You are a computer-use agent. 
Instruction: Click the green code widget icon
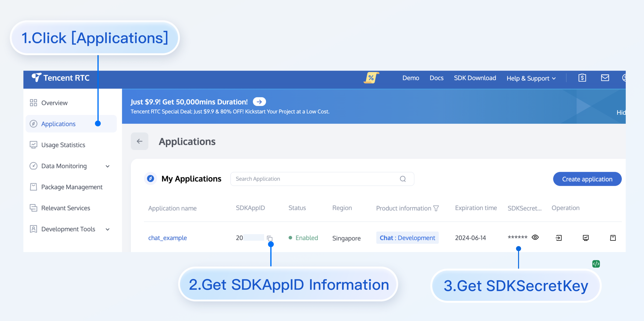pyautogui.click(x=596, y=264)
